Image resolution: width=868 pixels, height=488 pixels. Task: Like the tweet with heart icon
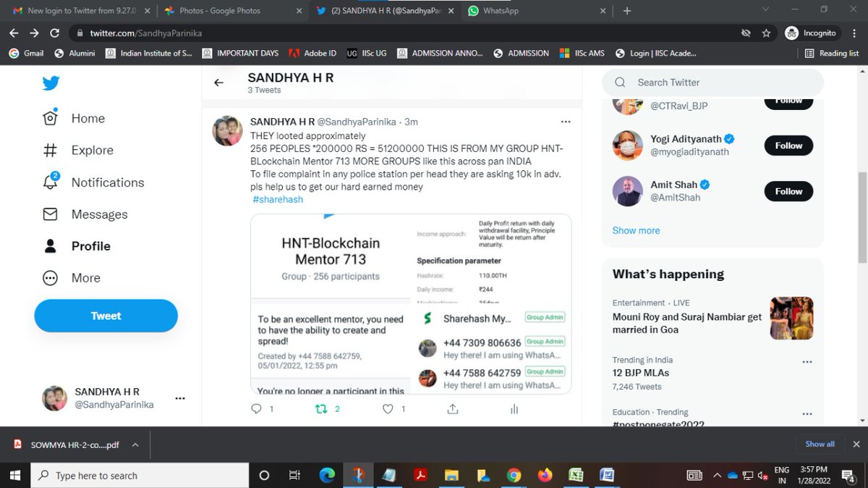388,409
